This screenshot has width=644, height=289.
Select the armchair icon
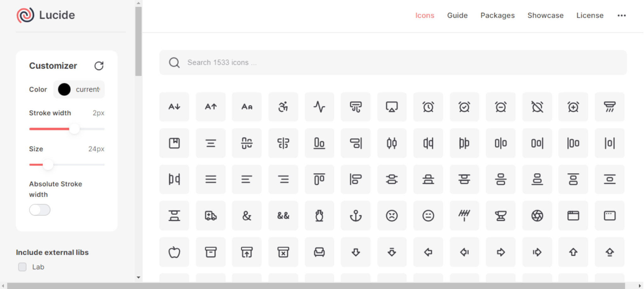pyautogui.click(x=319, y=252)
